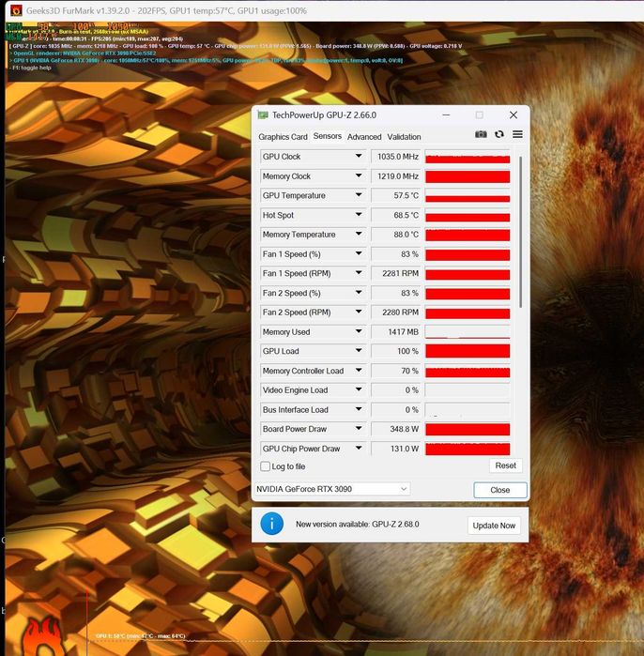Open the Memory Temperature sensor dropdown

point(359,234)
